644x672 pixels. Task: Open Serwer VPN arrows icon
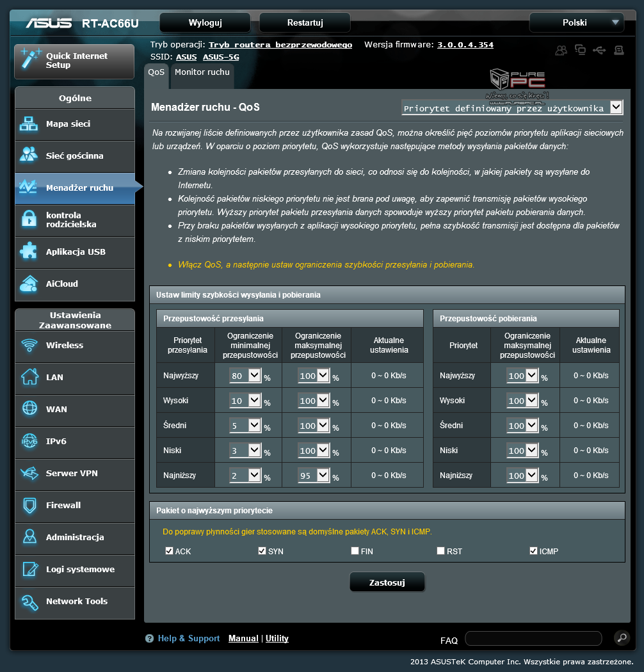[29, 473]
